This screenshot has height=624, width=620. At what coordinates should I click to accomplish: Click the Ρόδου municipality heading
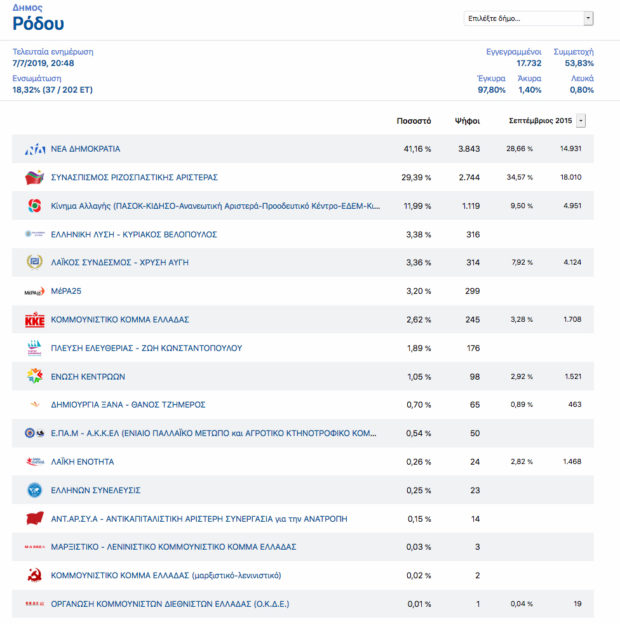[x=38, y=23]
